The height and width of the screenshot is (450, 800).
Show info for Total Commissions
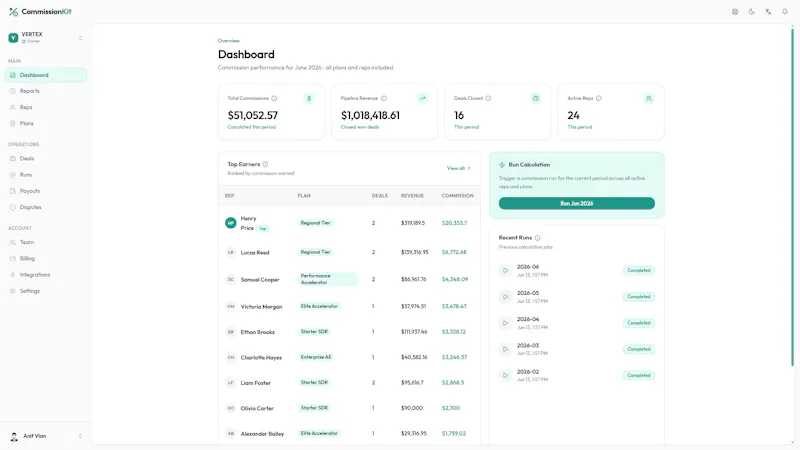[x=274, y=98]
